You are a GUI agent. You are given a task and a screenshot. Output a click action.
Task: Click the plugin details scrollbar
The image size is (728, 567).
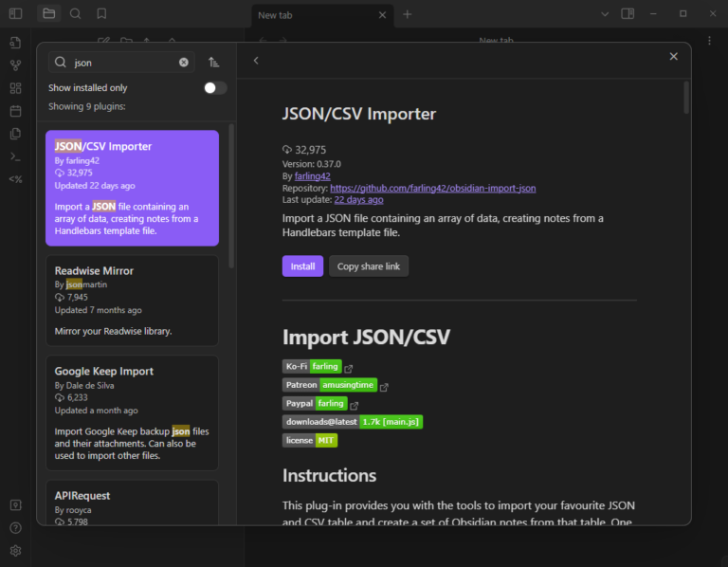[686, 98]
